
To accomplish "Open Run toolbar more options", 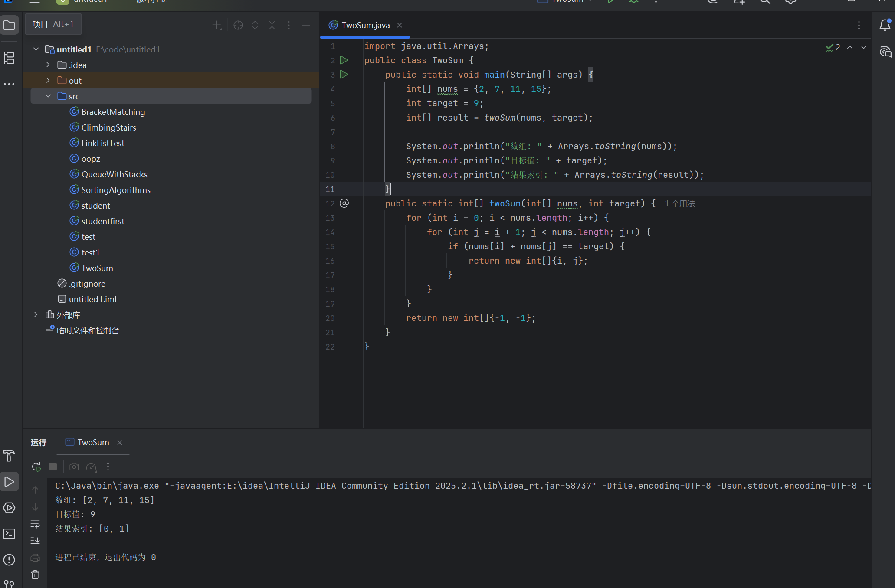I will (108, 467).
